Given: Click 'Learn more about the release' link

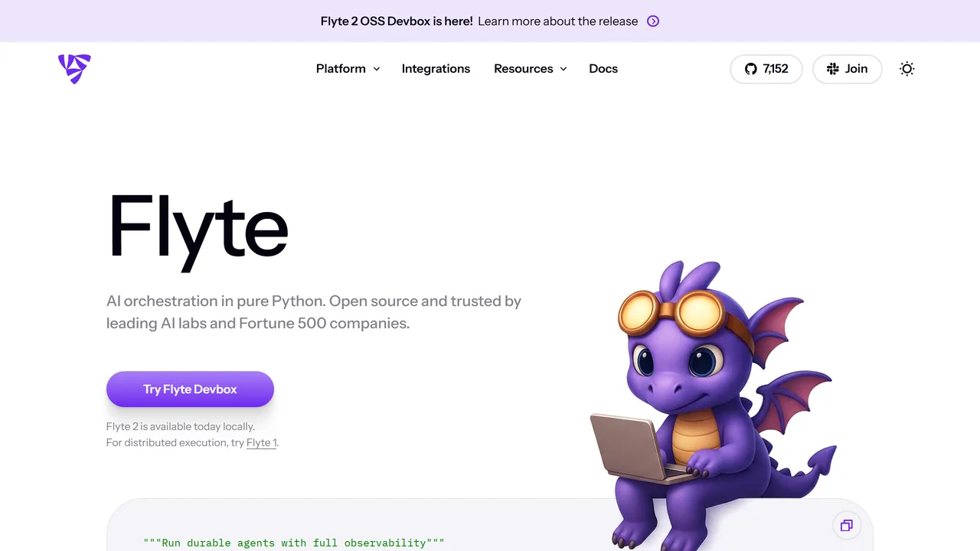Looking at the screenshot, I should (557, 21).
